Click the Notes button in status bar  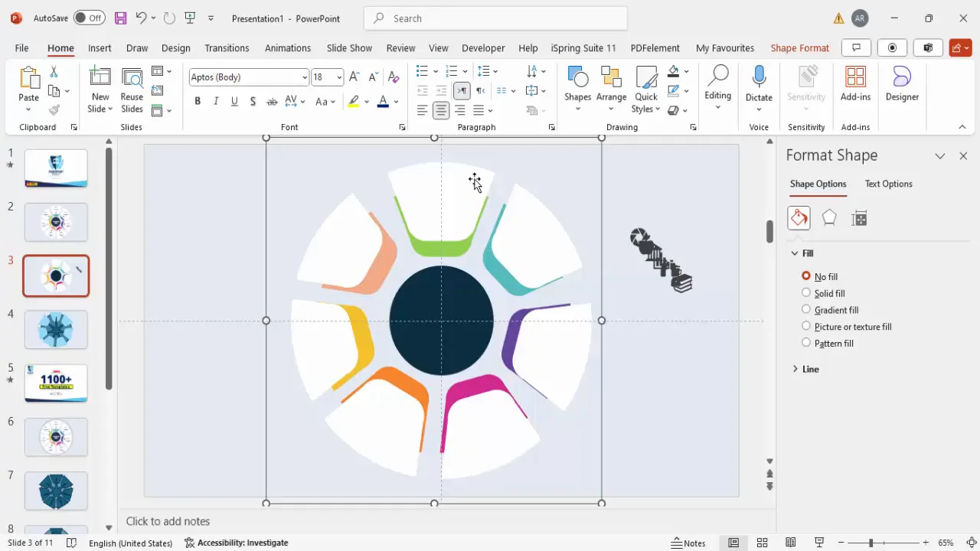point(688,543)
